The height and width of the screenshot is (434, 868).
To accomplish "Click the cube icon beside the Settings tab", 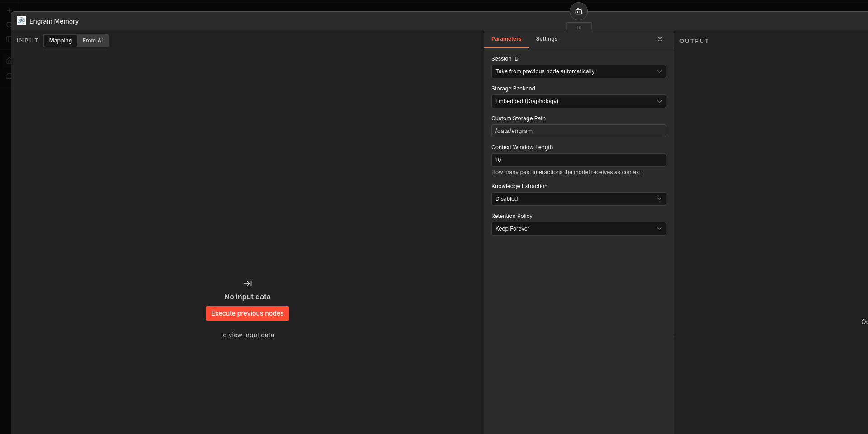I will click(660, 39).
